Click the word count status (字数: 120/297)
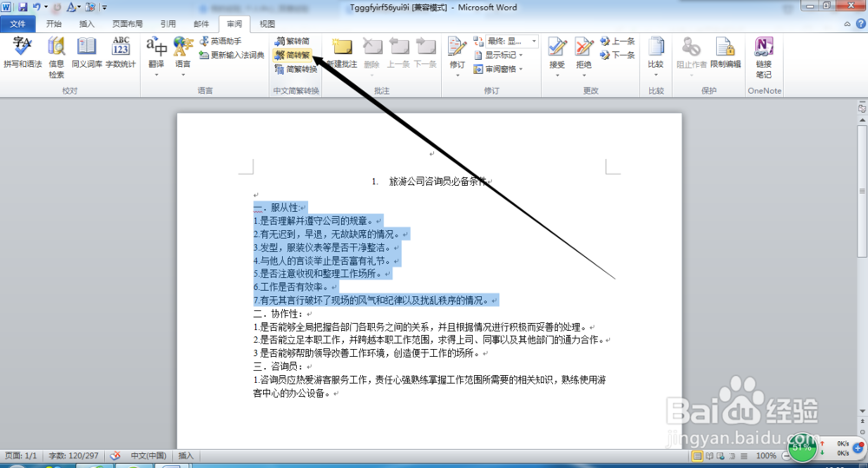This screenshot has width=868, height=468. click(74, 456)
